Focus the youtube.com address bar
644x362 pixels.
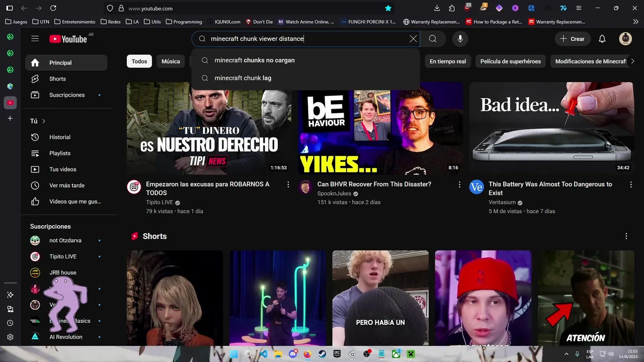click(x=252, y=9)
